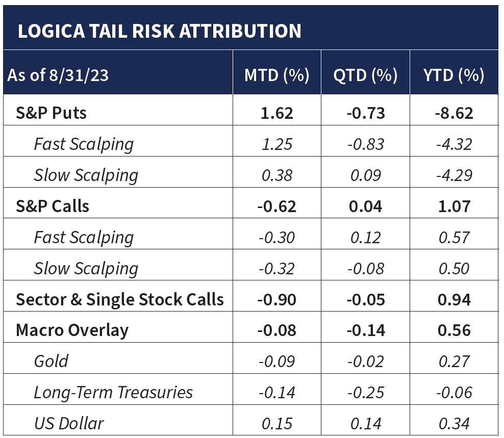The width and height of the screenshot is (504, 438).
Task: Click the YTD (%) column header
Action: click(453, 75)
